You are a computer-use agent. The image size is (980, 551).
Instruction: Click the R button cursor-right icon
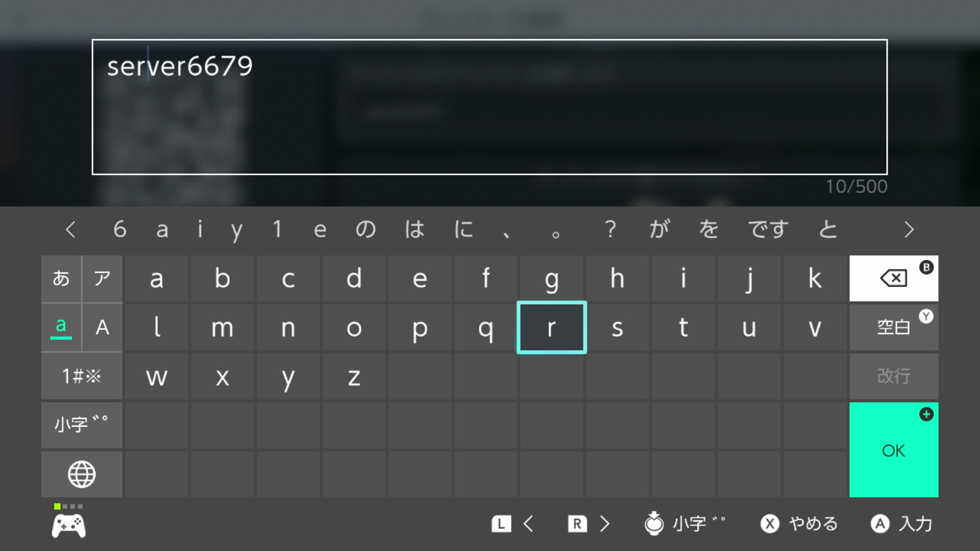577,524
